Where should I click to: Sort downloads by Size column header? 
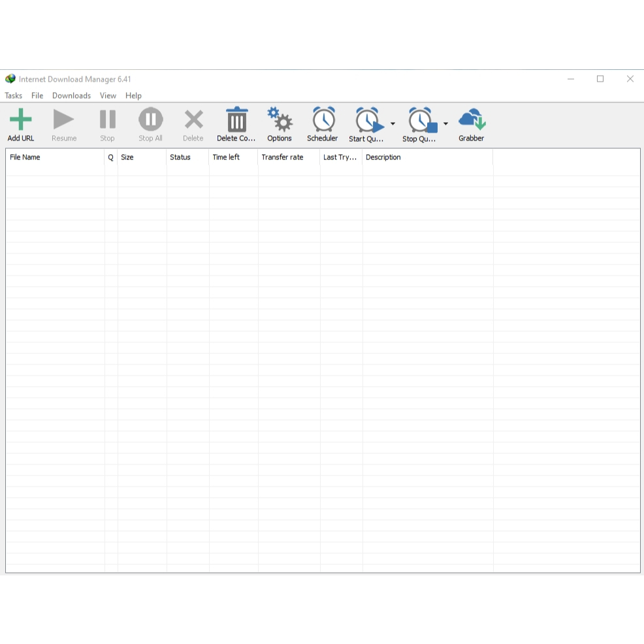[142, 157]
